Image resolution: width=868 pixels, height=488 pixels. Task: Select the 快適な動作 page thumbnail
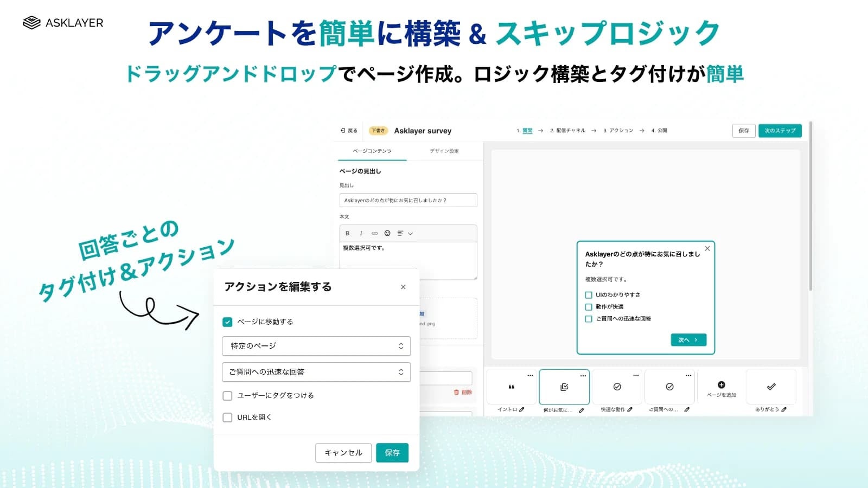pyautogui.click(x=617, y=387)
